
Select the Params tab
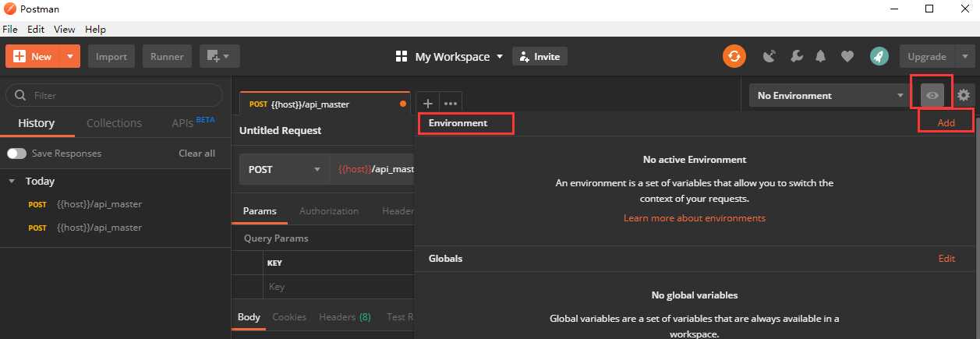(x=259, y=211)
